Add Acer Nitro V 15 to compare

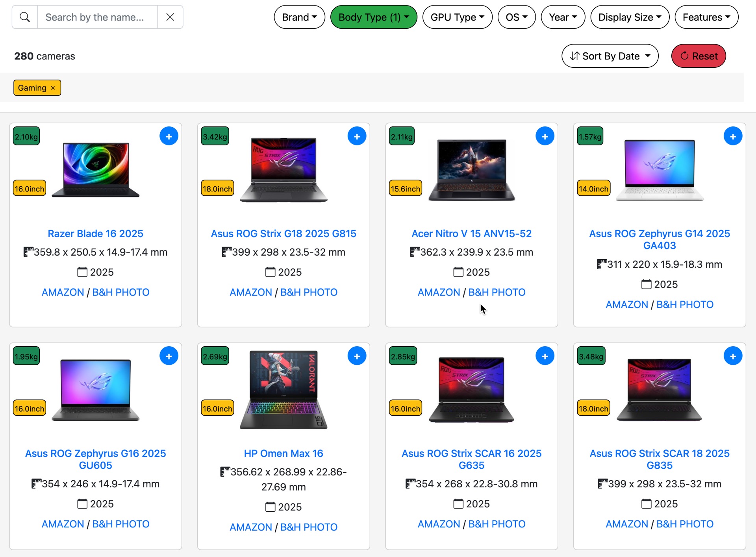[x=545, y=136]
